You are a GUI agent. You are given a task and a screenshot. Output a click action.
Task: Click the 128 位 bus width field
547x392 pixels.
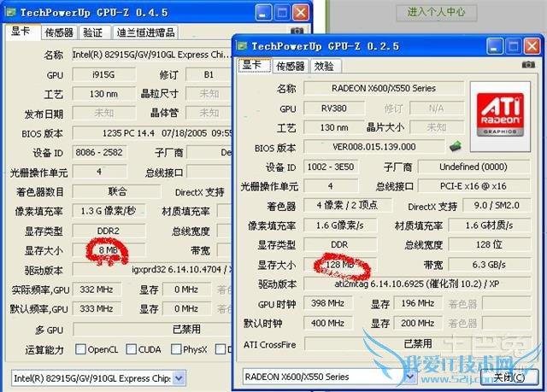click(489, 244)
